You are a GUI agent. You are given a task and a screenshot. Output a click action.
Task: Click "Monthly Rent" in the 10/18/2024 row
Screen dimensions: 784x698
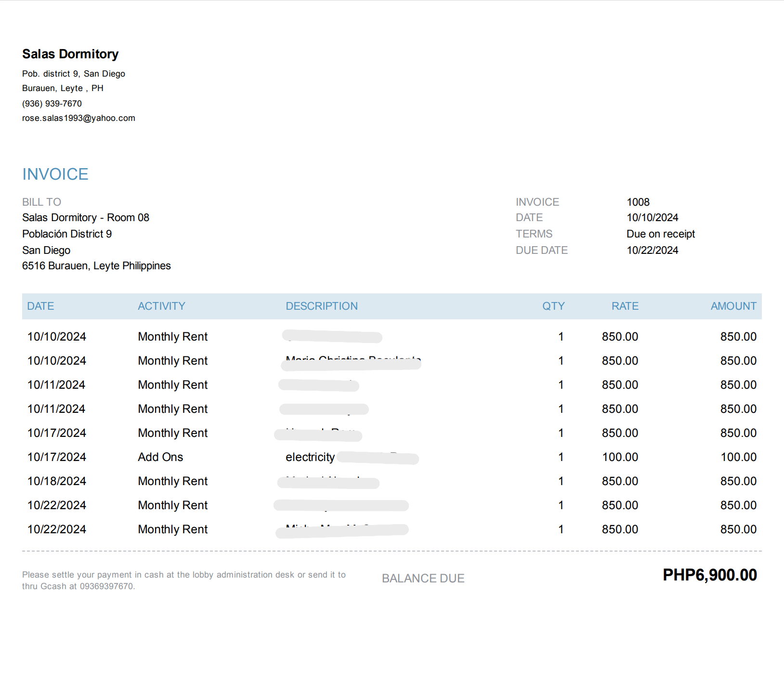point(173,481)
